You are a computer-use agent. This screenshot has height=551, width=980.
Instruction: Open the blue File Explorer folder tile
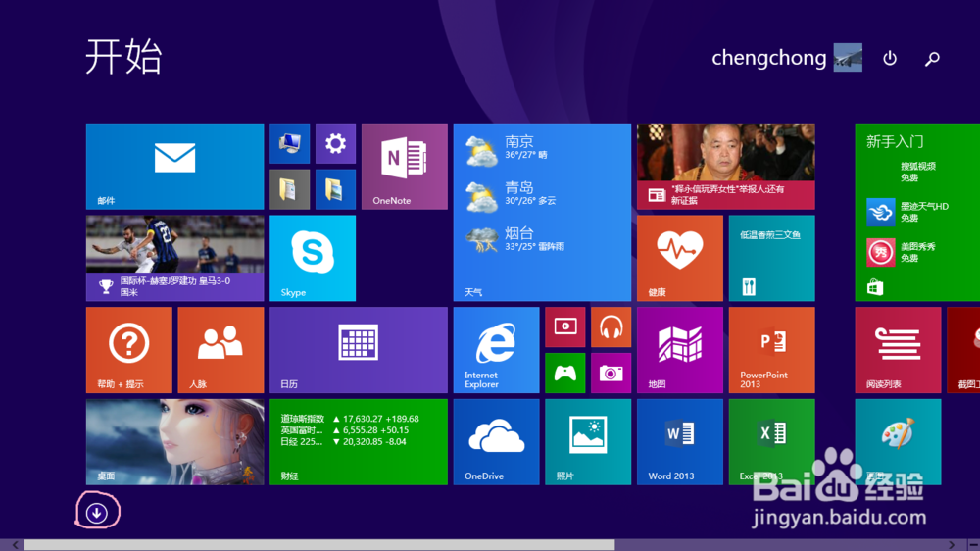coord(335,189)
